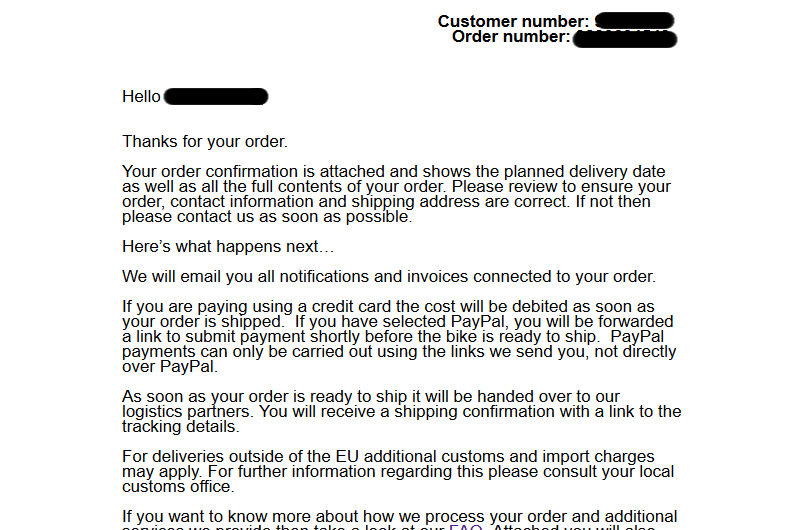Click the sentence about notifications and invoices
This screenshot has height=530, width=800.
[389, 276]
